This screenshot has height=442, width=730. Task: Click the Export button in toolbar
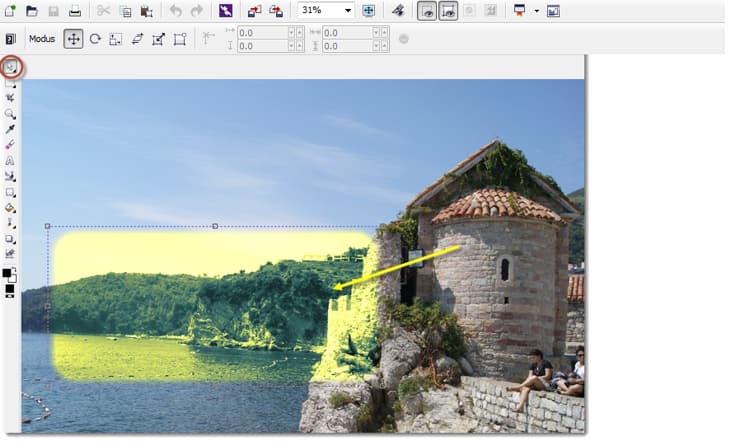coord(275,11)
